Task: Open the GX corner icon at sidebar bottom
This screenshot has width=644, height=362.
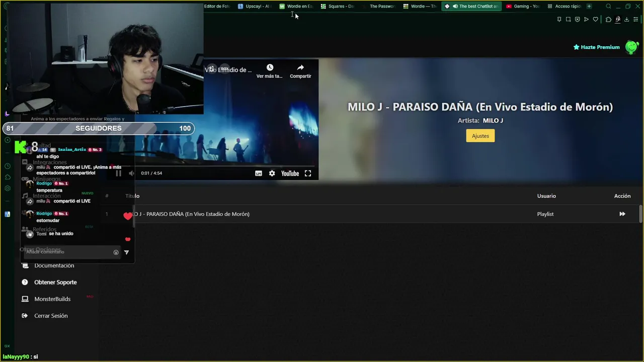Action: pyautogui.click(x=7, y=346)
